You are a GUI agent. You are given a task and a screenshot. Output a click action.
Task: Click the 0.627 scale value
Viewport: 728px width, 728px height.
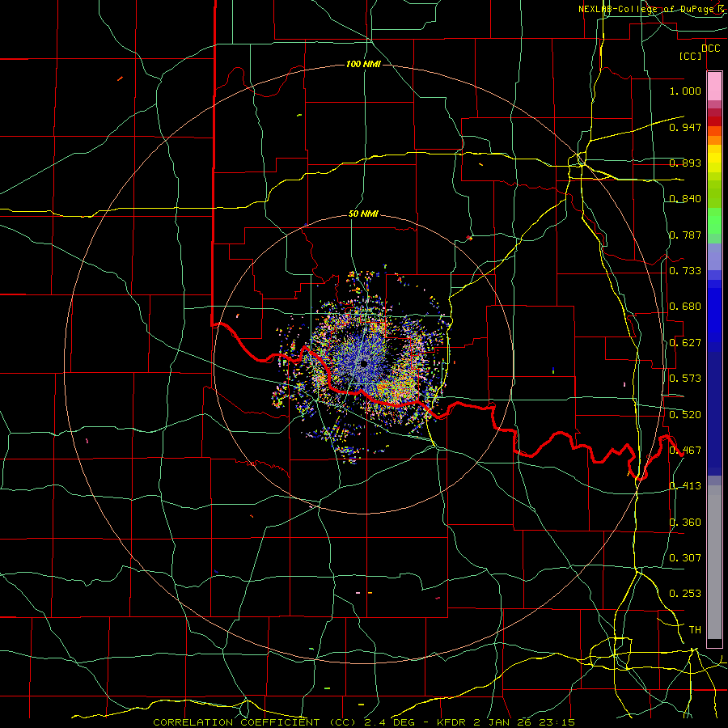click(685, 343)
